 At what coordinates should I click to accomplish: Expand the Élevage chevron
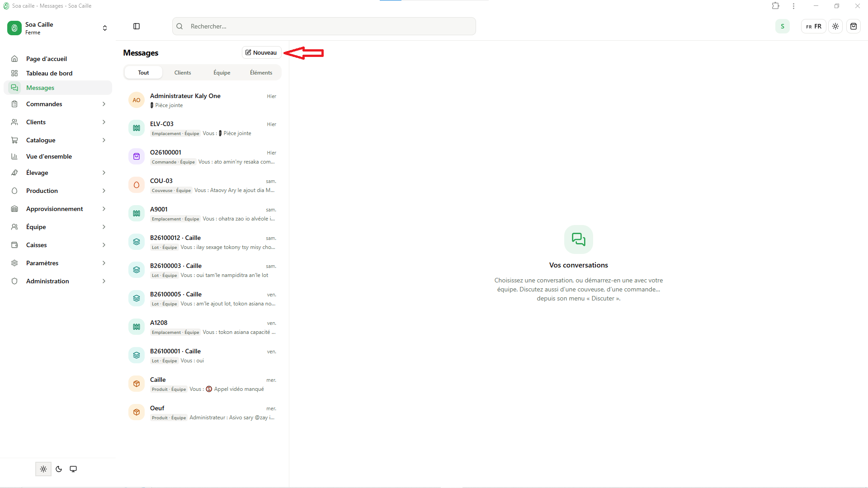click(x=104, y=173)
